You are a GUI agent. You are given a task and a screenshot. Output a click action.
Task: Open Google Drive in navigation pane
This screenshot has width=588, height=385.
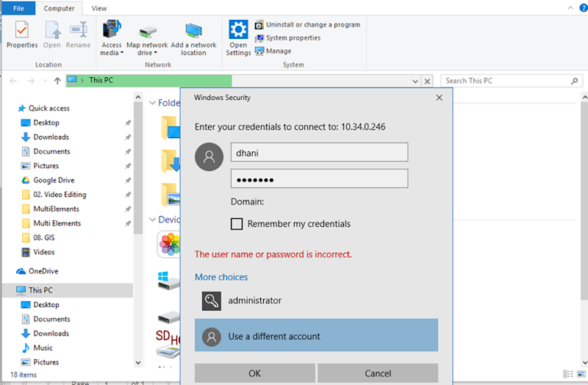pyautogui.click(x=48, y=180)
